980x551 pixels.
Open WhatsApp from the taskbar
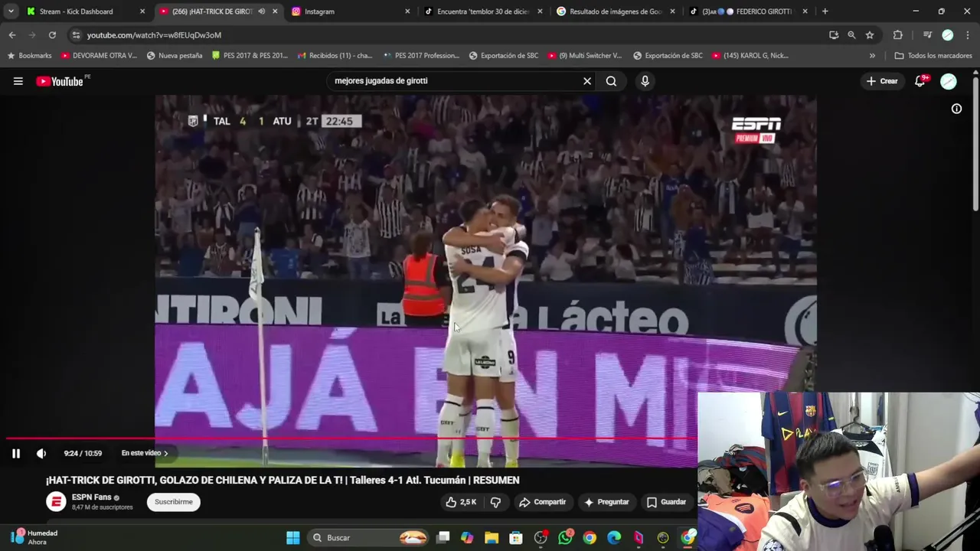(565, 538)
